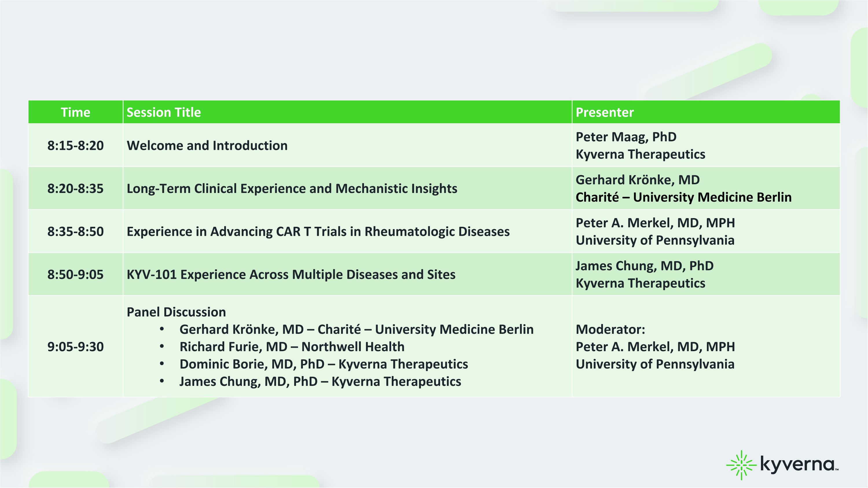The width and height of the screenshot is (868, 488).
Task: Click the Kyverna starburst logo icon
Action: [741, 465]
